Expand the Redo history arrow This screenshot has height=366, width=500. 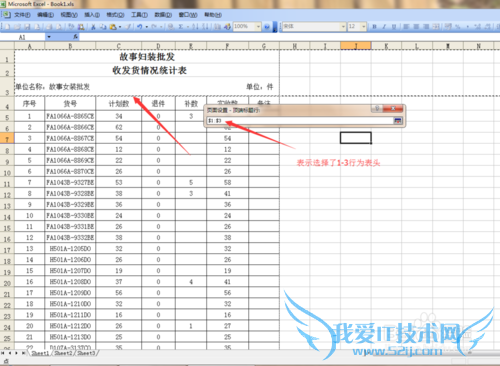(x=161, y=27)
